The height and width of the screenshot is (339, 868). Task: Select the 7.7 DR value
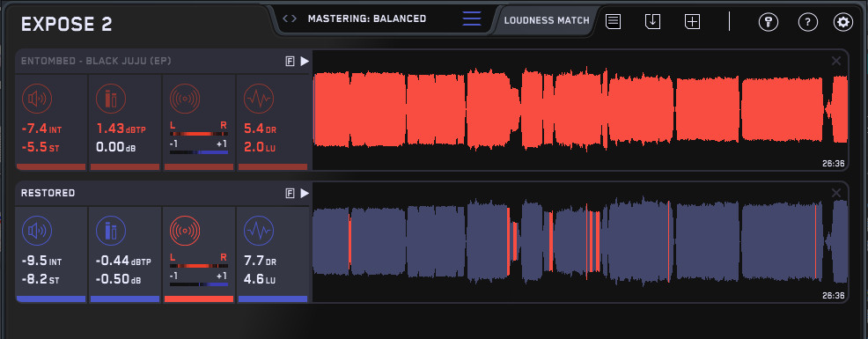pyautogui.click(x=261, y=261)
